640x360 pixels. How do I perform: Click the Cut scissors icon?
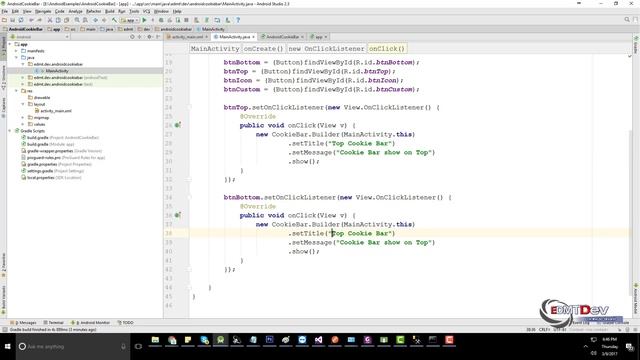tap(50, 20)
